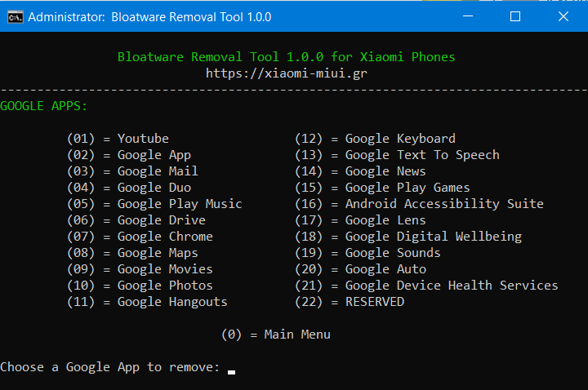Maximize the Bloatware Removal Tool window
The width and height of the screenshot is (588, 390).
515,16
